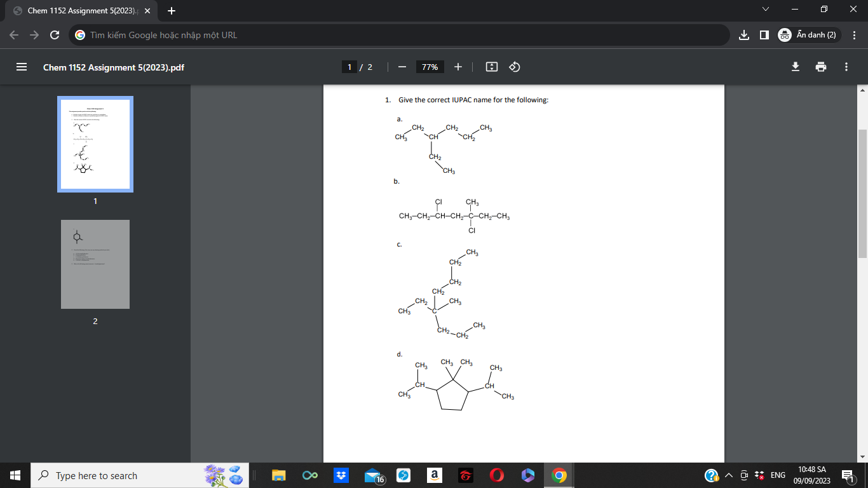Expand the tab search chevron
The height and width of the screenshot is (488, 868).
765,10
